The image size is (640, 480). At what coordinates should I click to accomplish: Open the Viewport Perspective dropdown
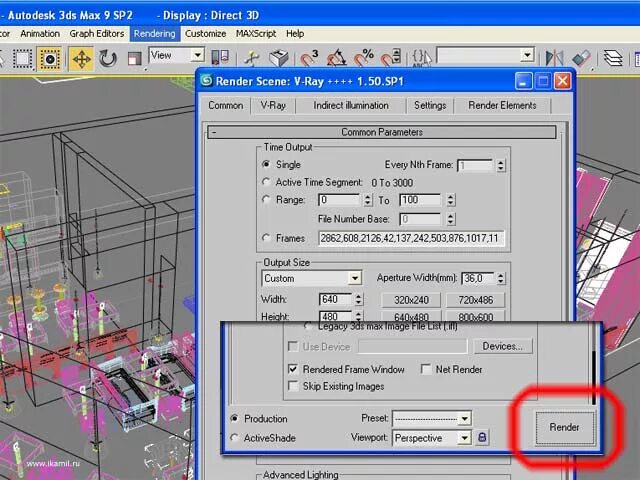click(464, 438)
